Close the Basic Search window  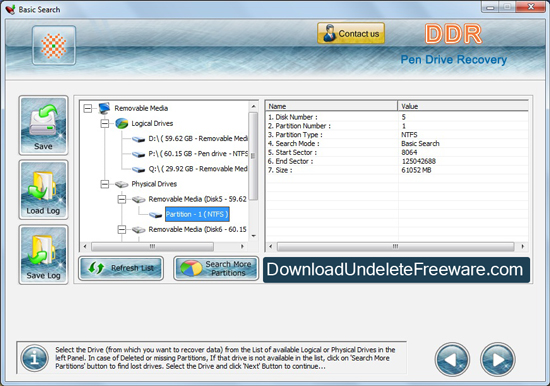(x=531, y=7)
